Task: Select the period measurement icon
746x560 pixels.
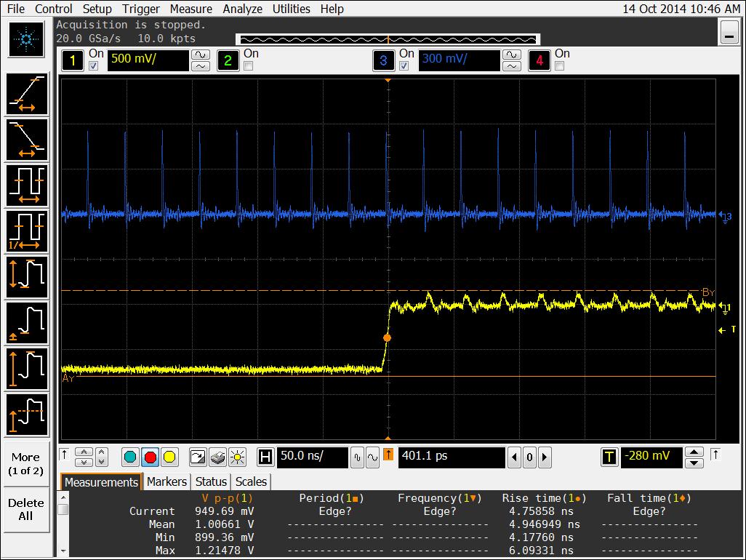Action: [x=27, y=185]
